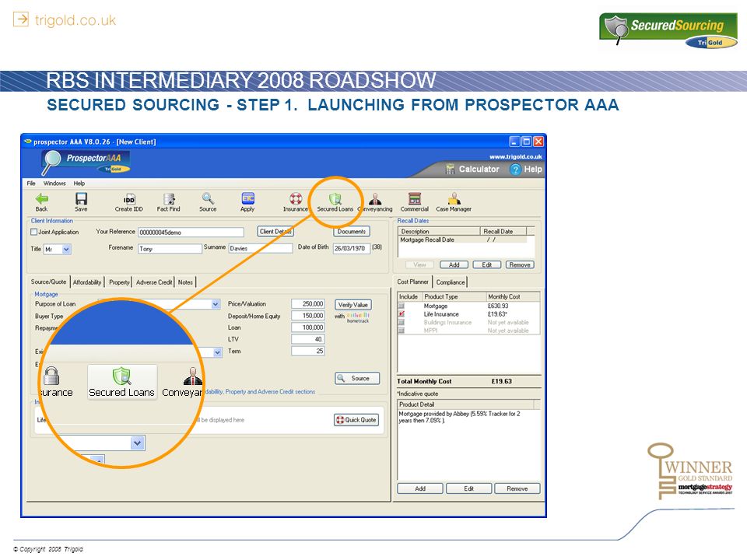Image resolution: width=747 pixels, height=560 pixels.
Task: Click the Date of Birth field
Action: tap(352, 249)
